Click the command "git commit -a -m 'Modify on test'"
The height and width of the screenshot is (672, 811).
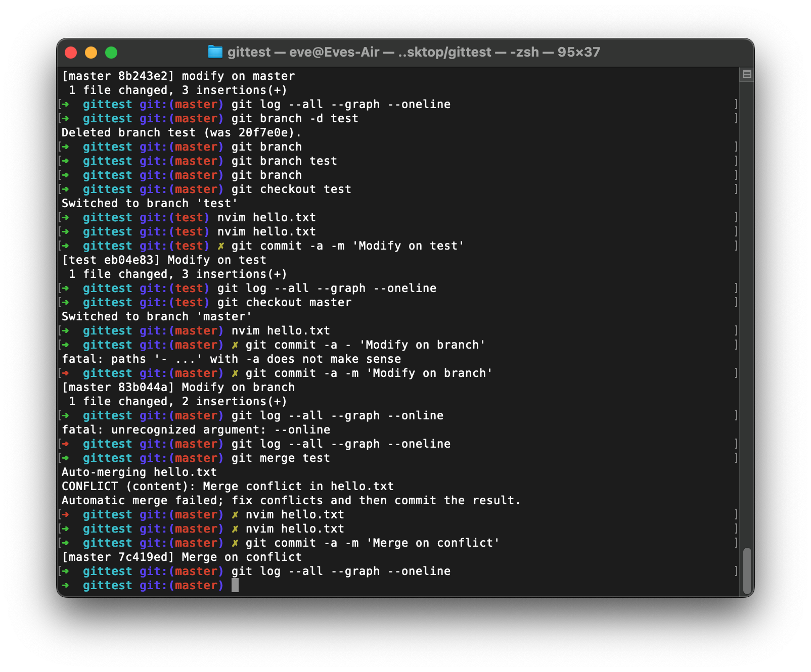(348, 246)
